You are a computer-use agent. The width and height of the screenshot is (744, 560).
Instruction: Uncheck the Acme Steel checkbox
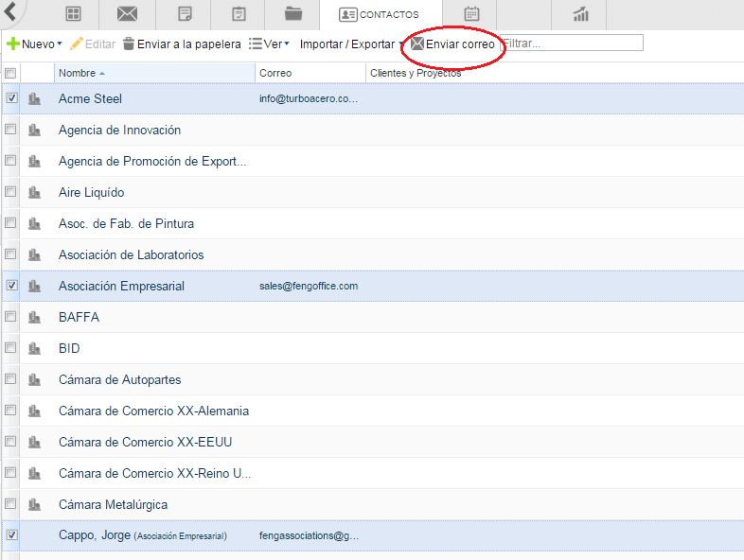pos(11,98)
